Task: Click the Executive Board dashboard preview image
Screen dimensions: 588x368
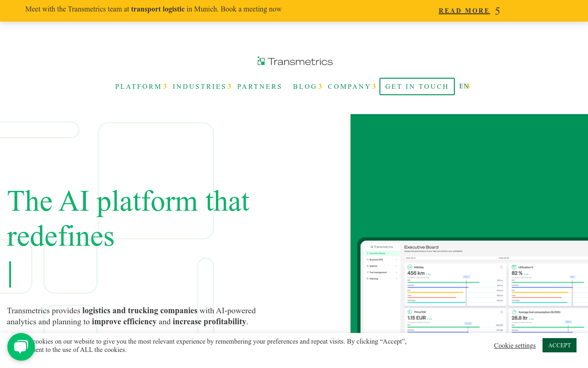Action: [473, 285]
